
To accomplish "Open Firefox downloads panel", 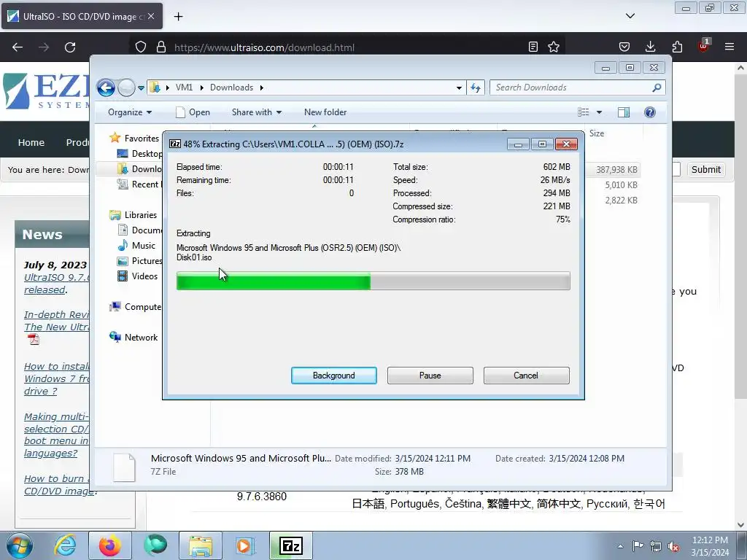I will coord(650,47).
